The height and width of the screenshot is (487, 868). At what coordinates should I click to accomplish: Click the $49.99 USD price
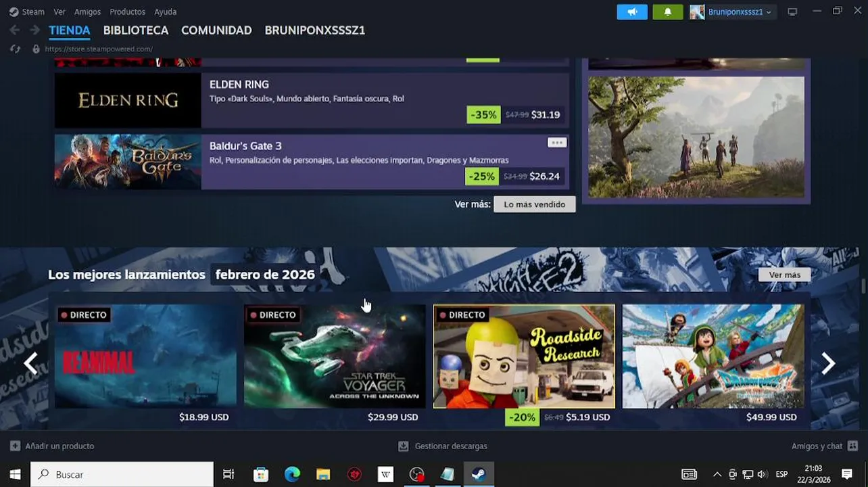(771, 417)
